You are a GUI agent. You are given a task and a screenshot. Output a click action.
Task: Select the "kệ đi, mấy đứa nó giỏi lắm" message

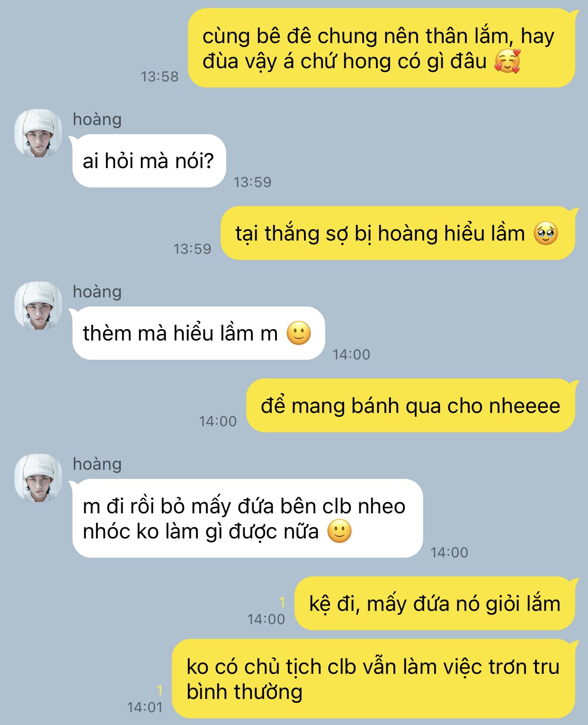[435, 603]
